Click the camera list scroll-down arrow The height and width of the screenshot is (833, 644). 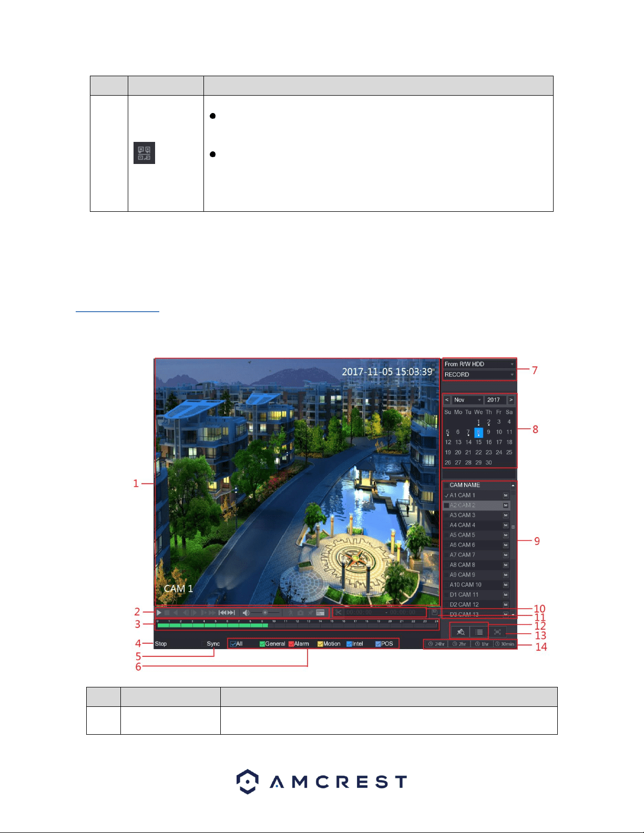(x=513, y=614)
